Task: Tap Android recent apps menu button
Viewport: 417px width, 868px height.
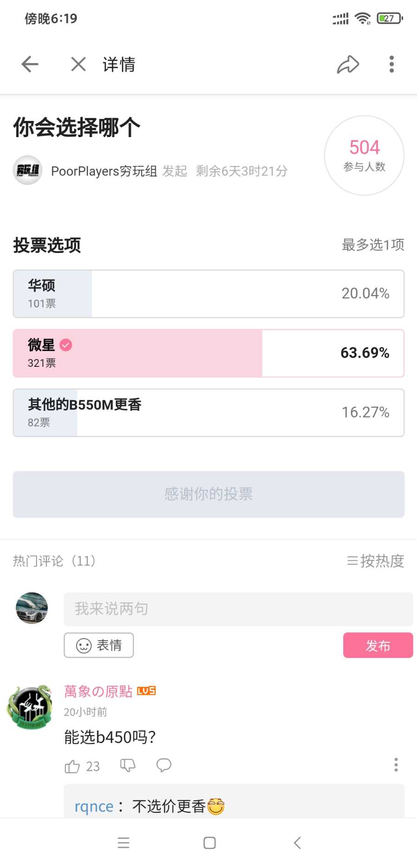Action: coord(124,843)
